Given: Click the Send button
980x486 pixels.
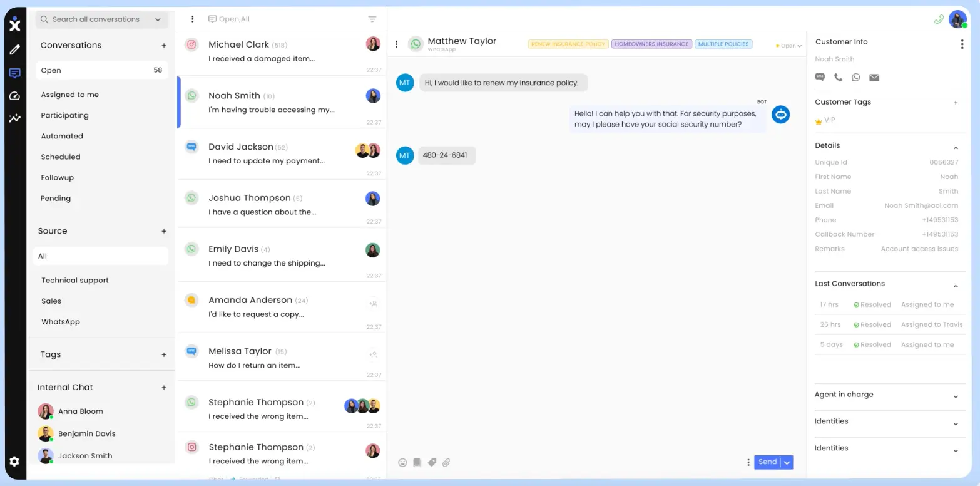Looking at the screenshot, I should pos(767,462).
